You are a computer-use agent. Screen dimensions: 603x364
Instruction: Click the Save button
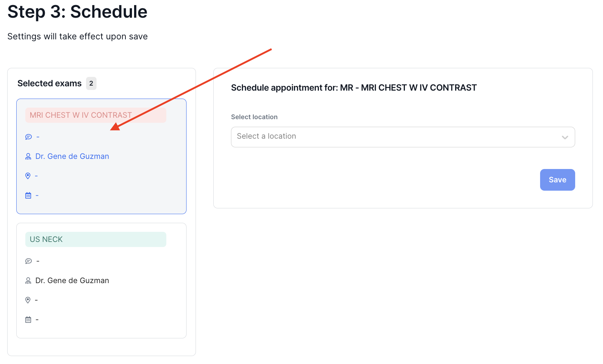click(x=557, y=179)
